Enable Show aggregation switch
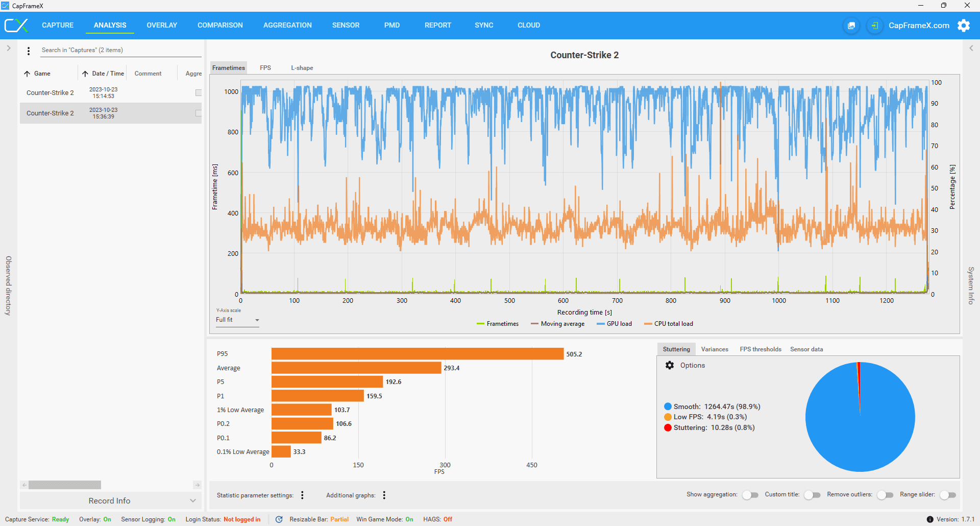Screen dimensions: 980x526 pyautogui.click(x=750, y=495)
